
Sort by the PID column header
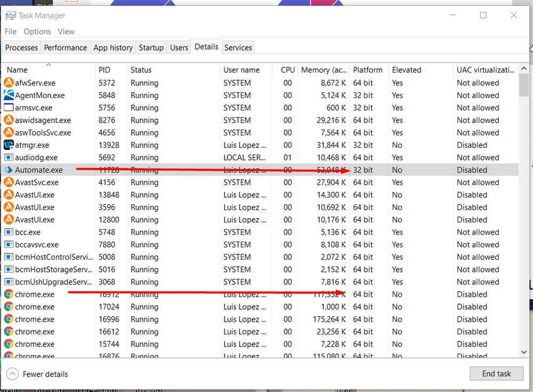pyautogui.click(x=111, y=70)
